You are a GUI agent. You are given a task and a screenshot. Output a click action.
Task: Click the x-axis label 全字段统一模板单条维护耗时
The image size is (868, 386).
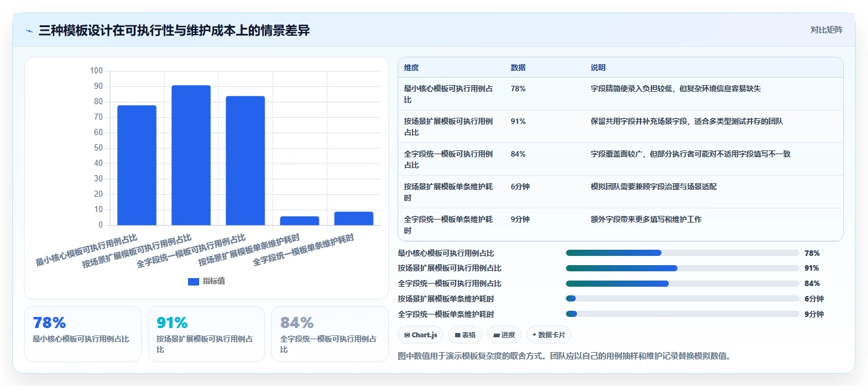[x=303, y=250]
